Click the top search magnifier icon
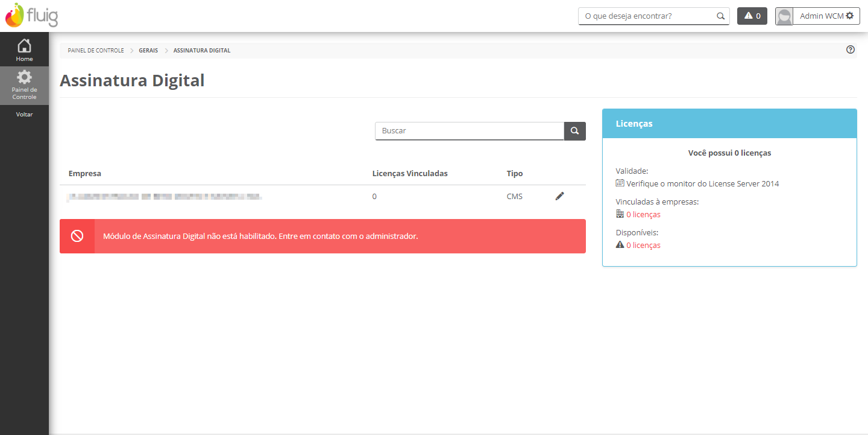 [x=720, y=16]
